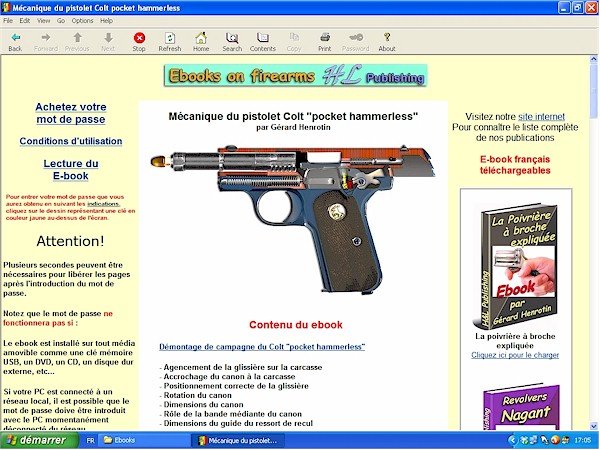Open the Go menu
600x450 pixels.
point(61,21)
